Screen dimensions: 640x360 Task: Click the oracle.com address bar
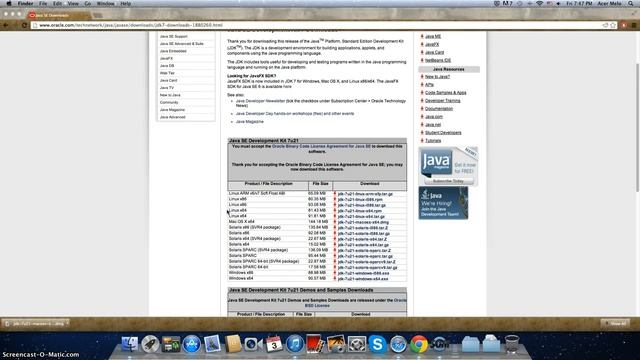coord(318,25)
